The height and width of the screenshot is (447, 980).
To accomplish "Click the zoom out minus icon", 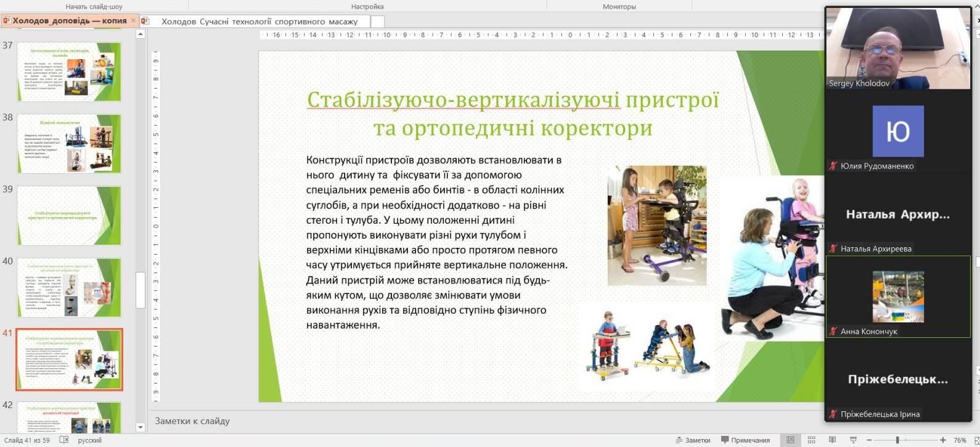I will click(x=869, y=440).
